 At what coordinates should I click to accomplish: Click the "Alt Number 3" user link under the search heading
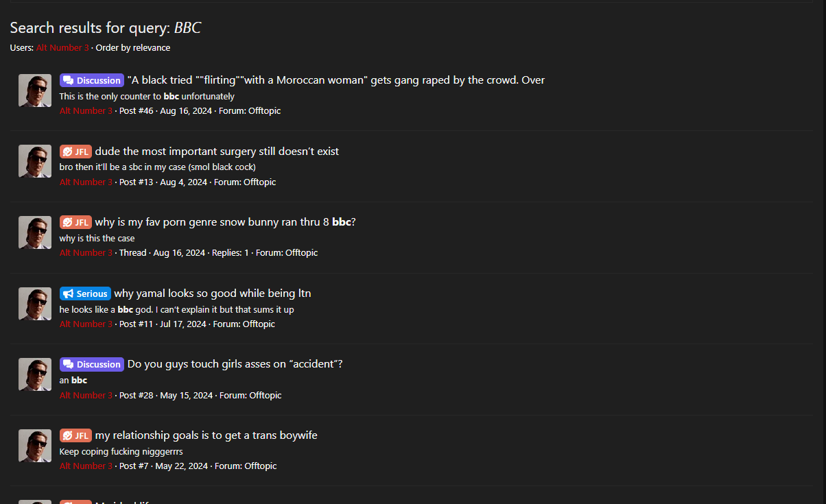[62, 48]
